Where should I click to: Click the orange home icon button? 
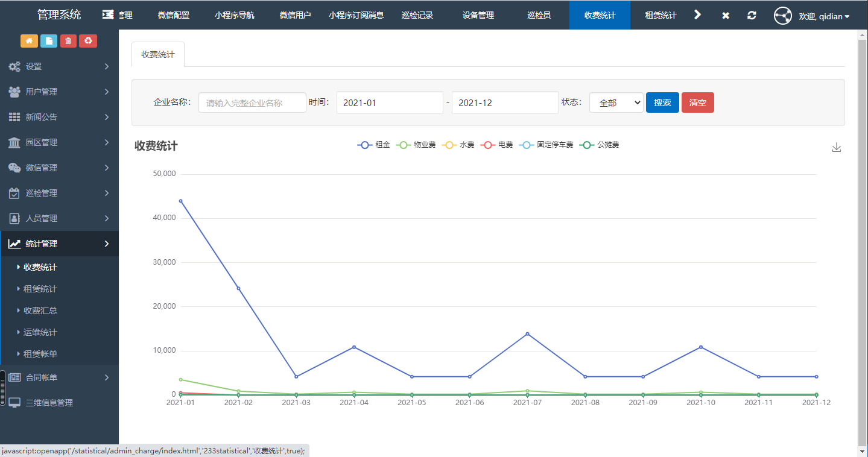pyautogui.click(x=29, y=41)
